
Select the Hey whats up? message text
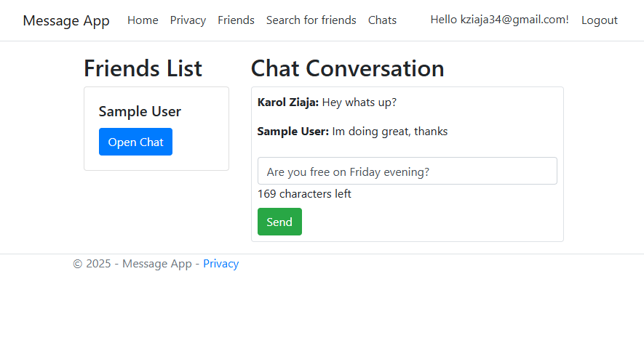(359, 102)
